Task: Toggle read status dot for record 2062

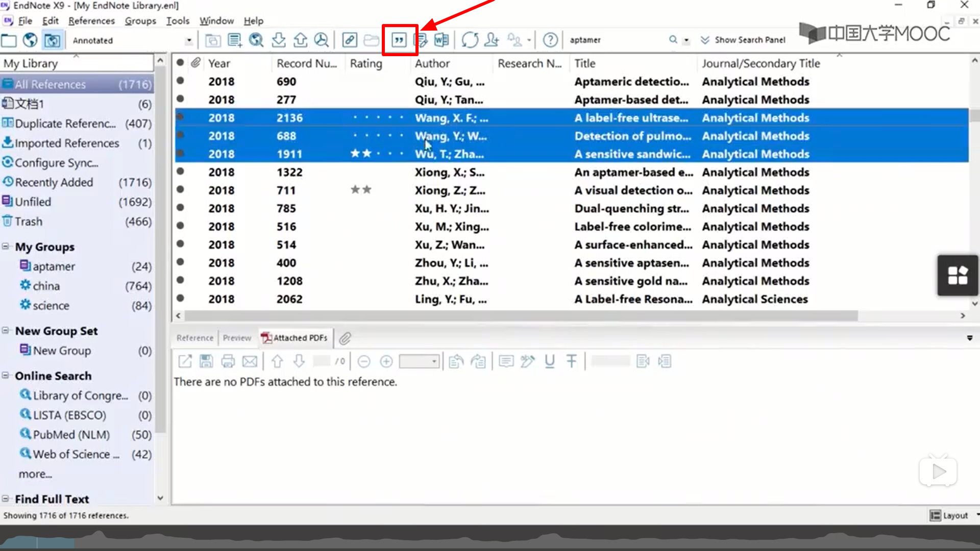Action: (180, 298)
